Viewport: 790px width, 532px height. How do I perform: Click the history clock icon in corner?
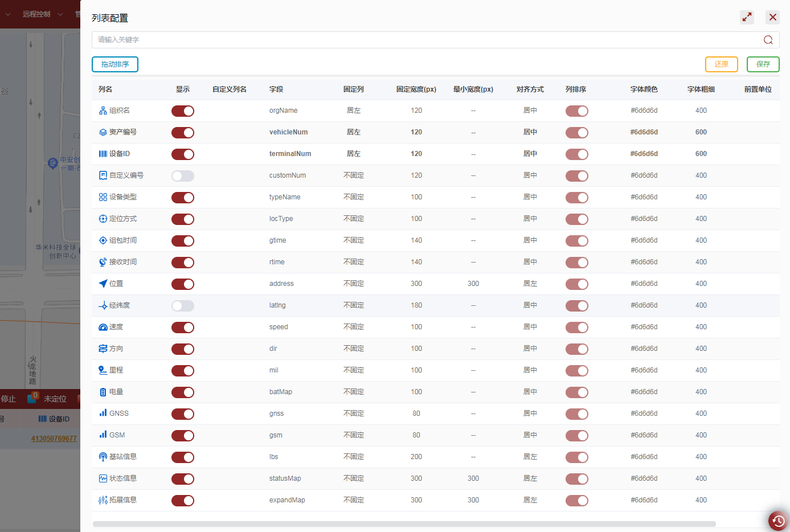(x=778, y=521)
